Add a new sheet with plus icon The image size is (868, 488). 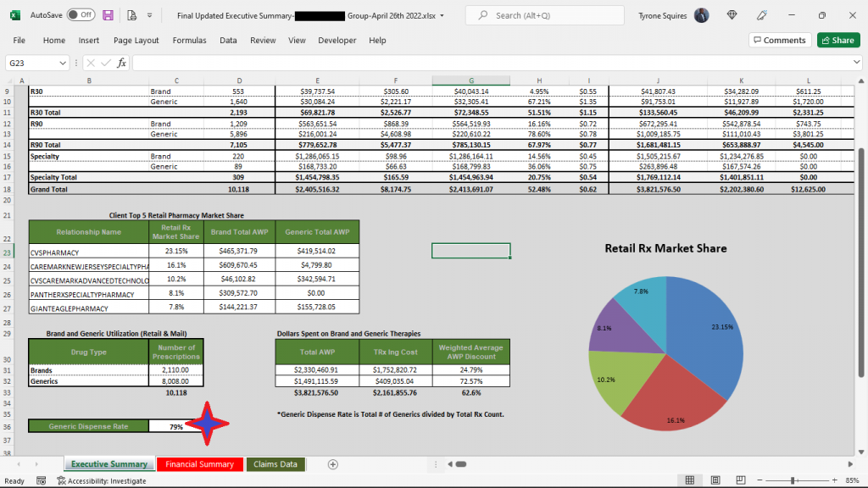point(333,464)
